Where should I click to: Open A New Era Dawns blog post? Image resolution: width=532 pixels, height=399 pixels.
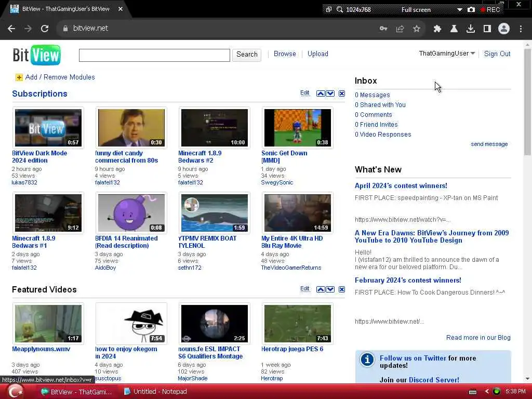[432, 236]
